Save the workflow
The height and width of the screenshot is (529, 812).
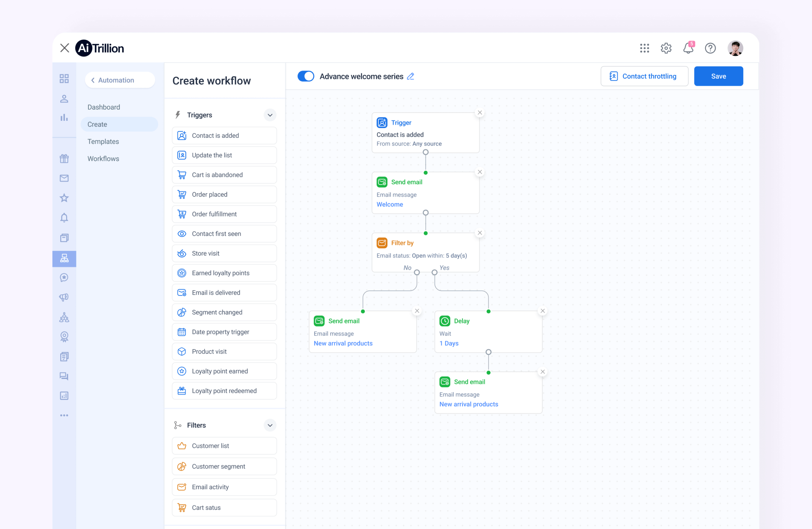pos(718,76)
